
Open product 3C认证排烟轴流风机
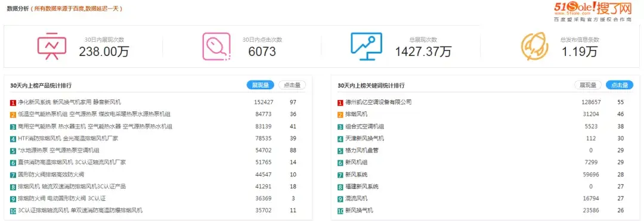click(x=80, y=210)
